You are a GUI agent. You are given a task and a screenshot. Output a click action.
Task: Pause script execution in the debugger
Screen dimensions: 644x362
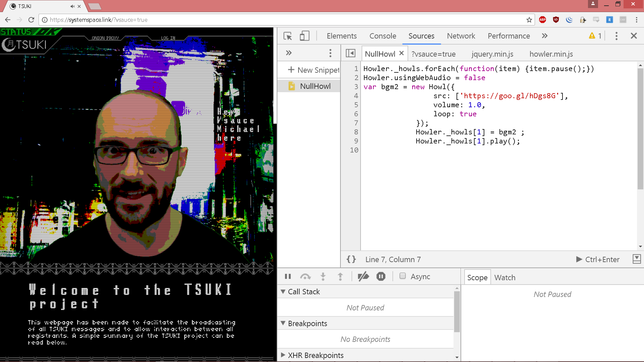coord(288,277)
